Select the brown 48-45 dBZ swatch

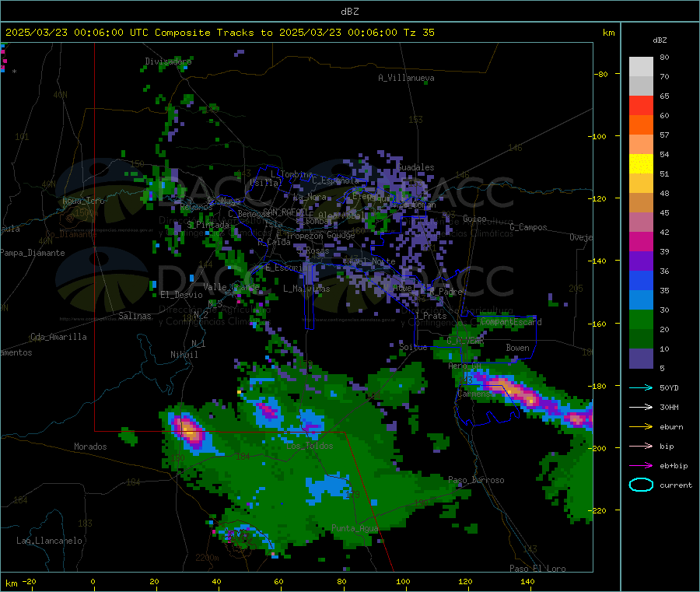pos(641,203)
